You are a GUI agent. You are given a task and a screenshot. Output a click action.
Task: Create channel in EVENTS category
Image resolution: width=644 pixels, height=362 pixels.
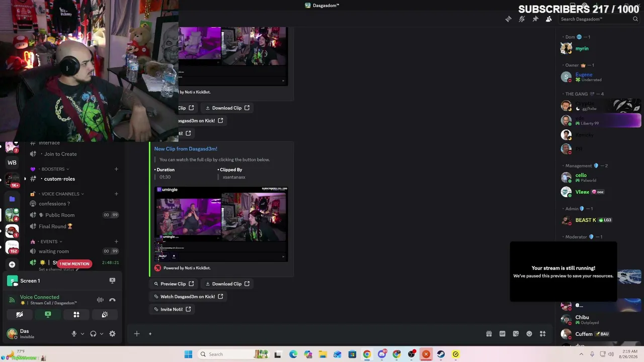pyautogui.click(x=116, y=242)
